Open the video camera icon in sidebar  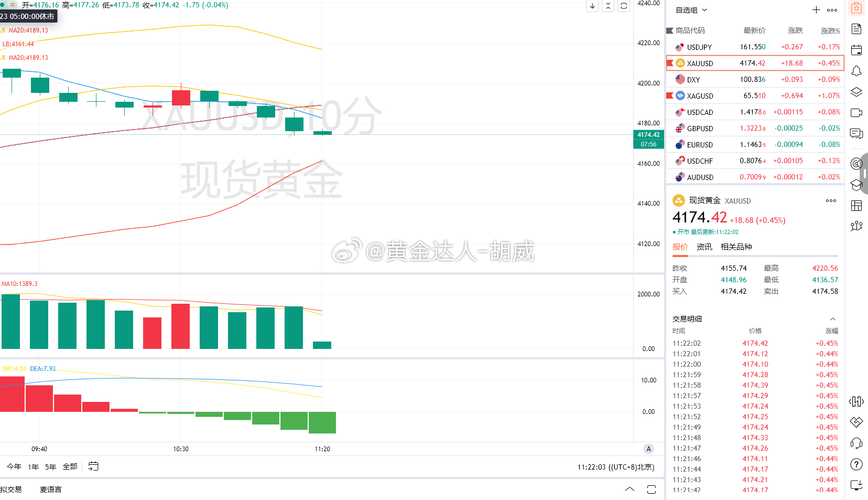coord(856,113)
